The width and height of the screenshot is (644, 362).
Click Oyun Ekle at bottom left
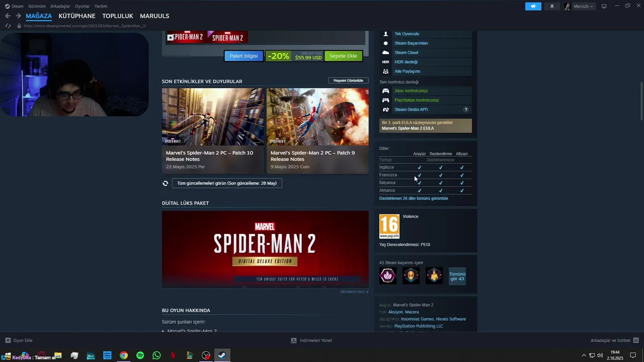(x=19, y=340)
